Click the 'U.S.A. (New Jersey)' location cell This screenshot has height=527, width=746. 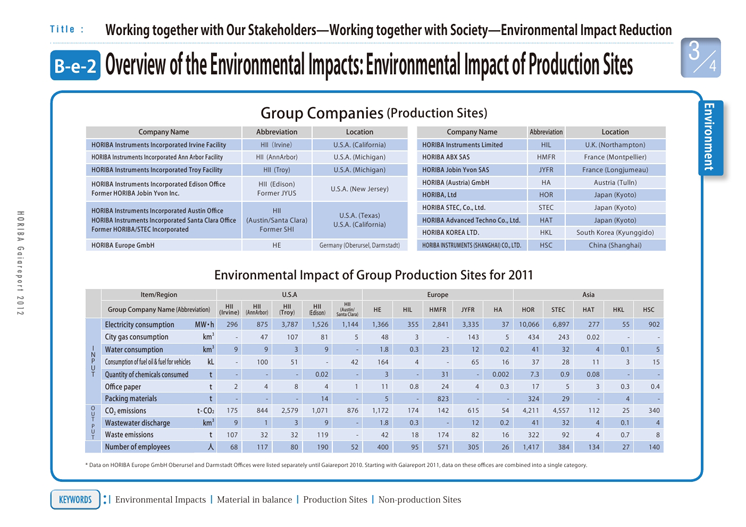tap(360, 189)
